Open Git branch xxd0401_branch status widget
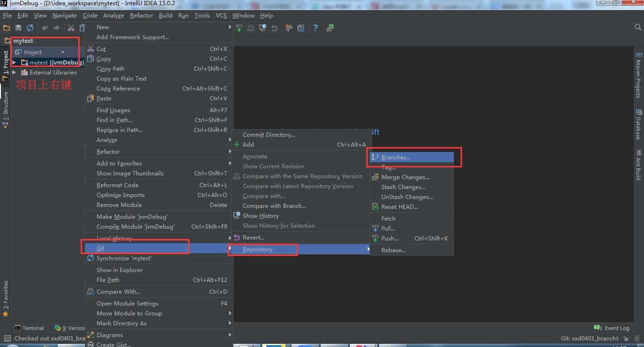The width and height of the screenshot is (644, 347). tap(590, 339)
